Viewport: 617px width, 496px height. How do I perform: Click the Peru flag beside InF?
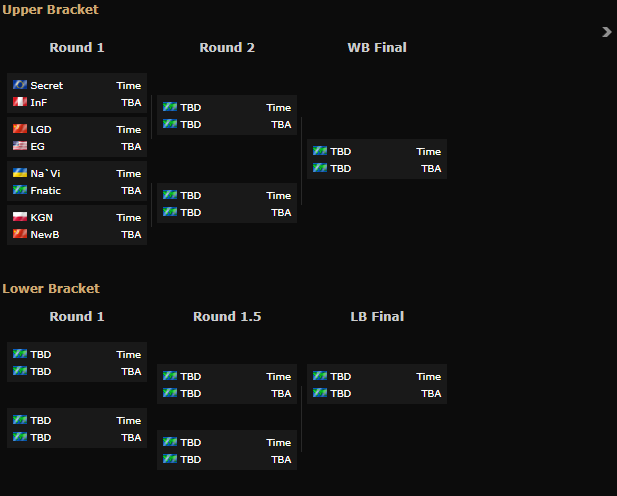20,102
